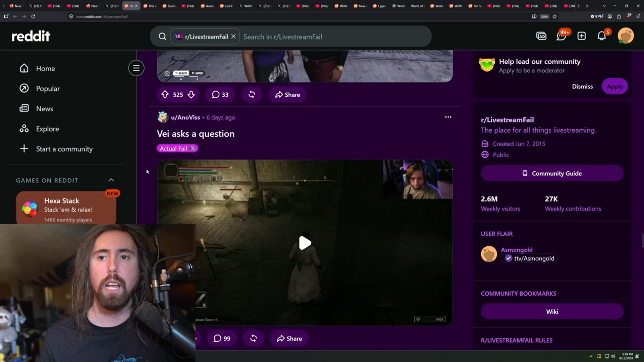This screenshot has height=362, width=644.
Task: Open the user avatar menu
Action: click(626, 36)
